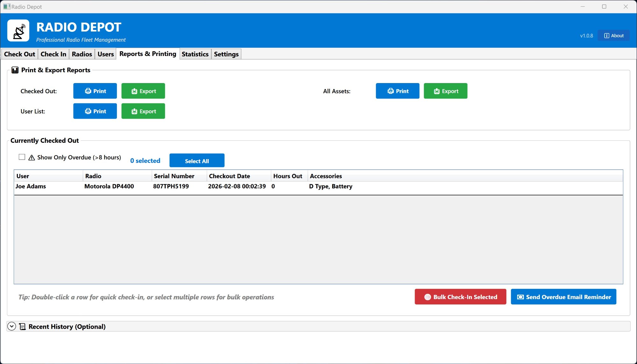Click the export icon for User List
Viewport: 637px width, 364px height.
pos(134,111)
